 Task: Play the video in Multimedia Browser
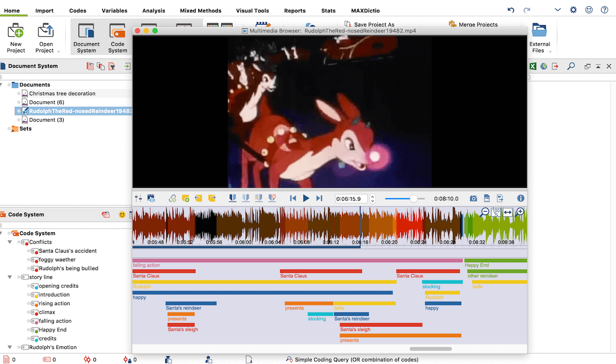pos(306,198)
